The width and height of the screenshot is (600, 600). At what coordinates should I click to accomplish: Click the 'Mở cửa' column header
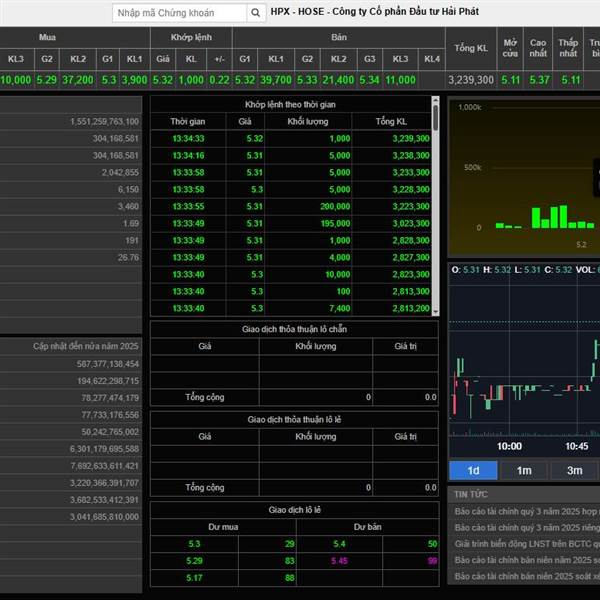[510, 48]
